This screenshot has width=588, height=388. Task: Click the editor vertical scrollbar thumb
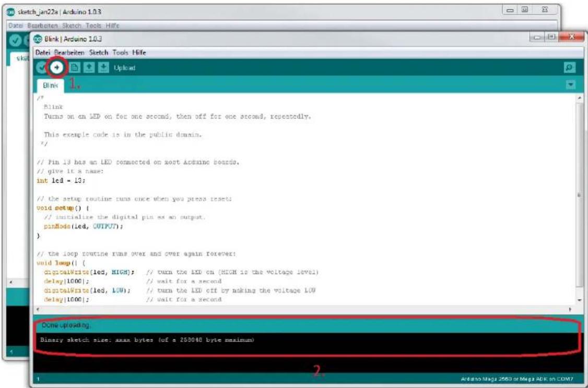pyautogui.click(x=580, y=195)
